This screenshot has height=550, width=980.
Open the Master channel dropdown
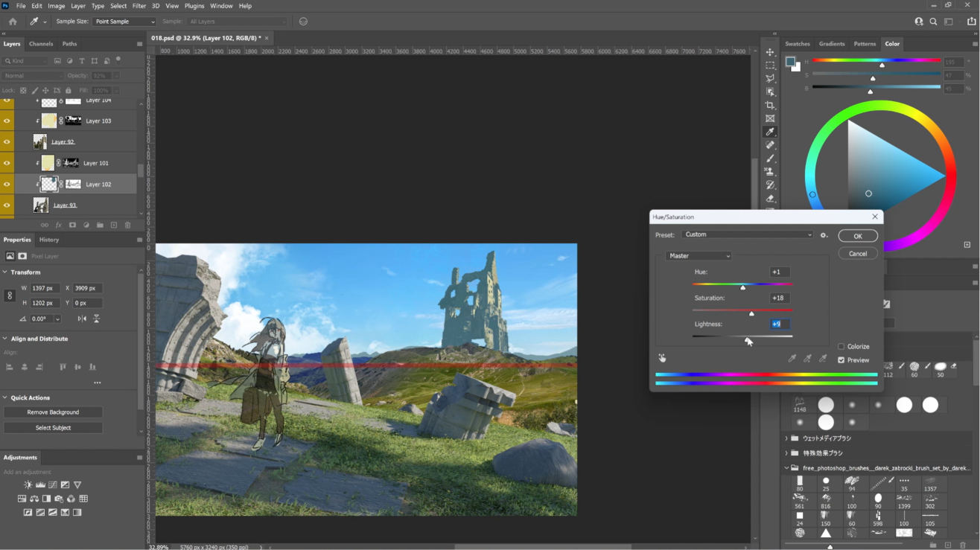pyautogui.click(x=699, y=256)
